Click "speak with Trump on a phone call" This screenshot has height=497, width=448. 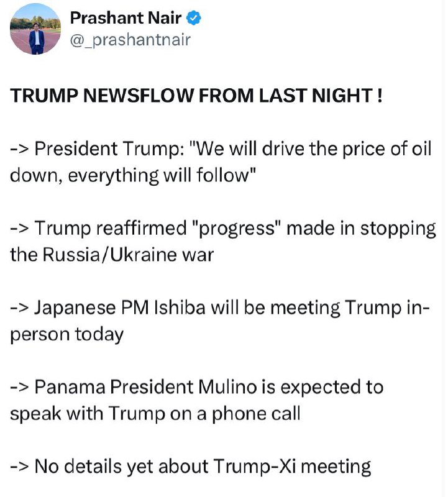[155, 414]
